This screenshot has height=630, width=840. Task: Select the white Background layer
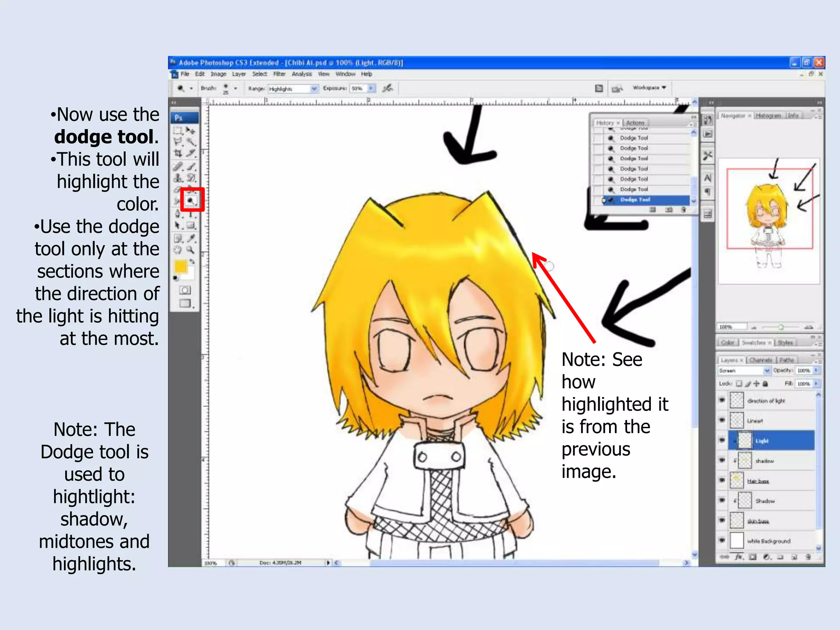pos(771,541)
